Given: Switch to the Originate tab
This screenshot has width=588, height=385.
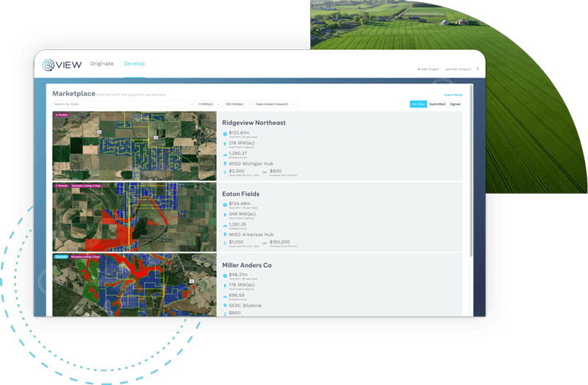Looking at the screenshot, I should [x=101, y=64].
